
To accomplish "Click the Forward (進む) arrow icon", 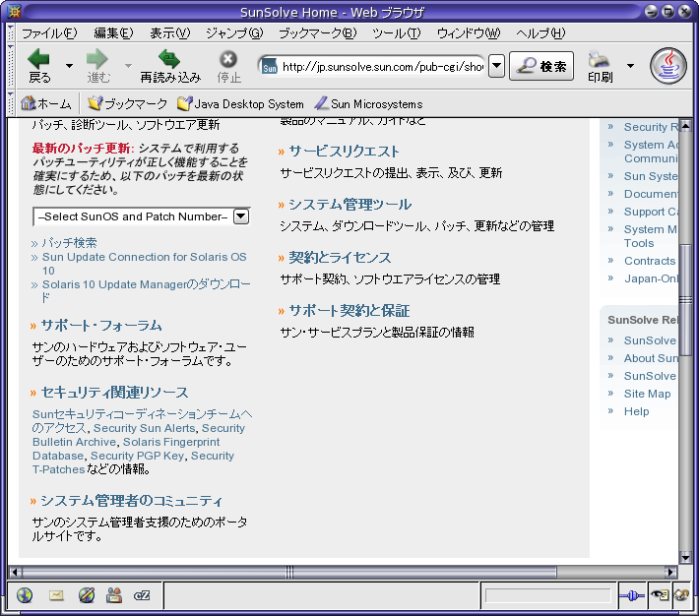I will pyautogui.click(x=97, y=59).
